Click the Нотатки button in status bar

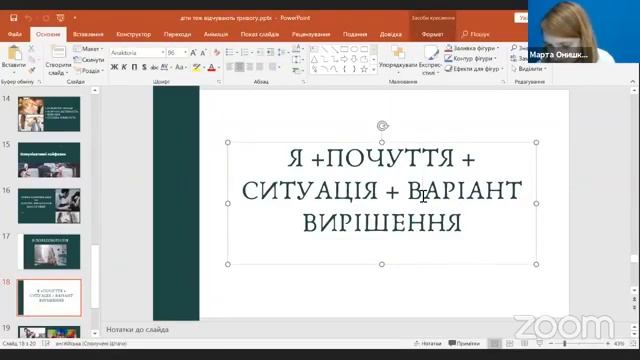pos(427,344)
